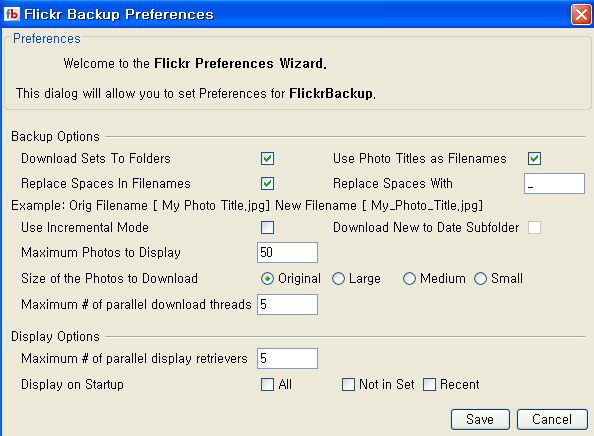The image size is (594, 436).
Task: Click the parallel display retrievers field
Action: pyautogui.click(x=288, y=358)
